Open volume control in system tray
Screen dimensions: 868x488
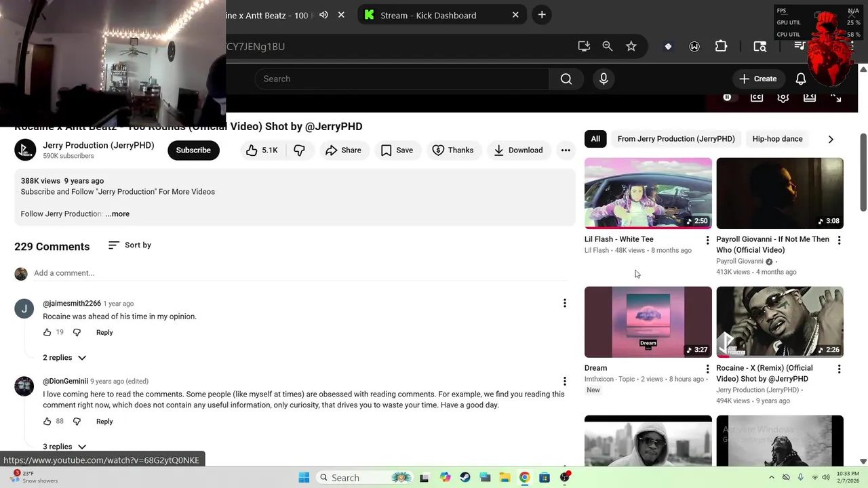826,478
